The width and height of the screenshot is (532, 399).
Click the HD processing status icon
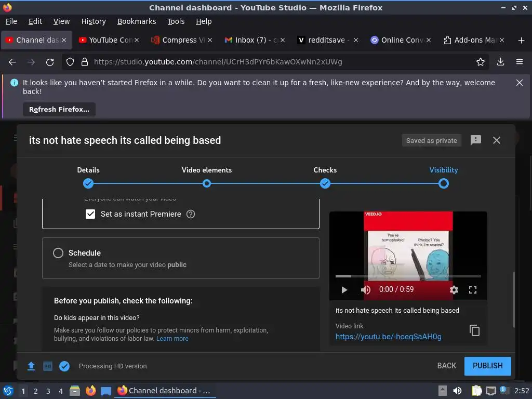pos(48,366)
